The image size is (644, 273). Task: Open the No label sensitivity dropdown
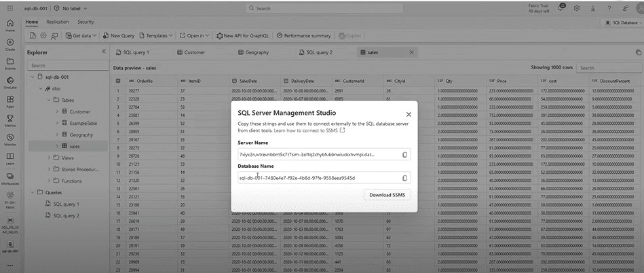(70, 8)
